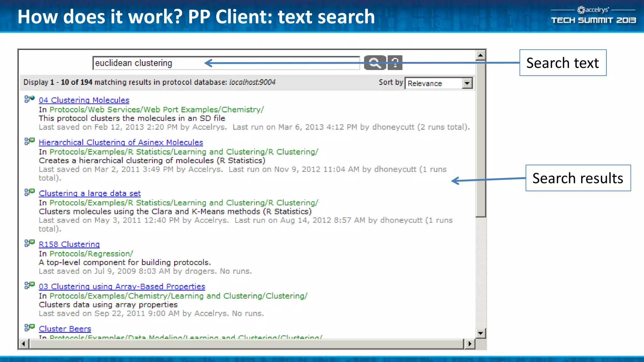Click protocol icon beside 03 Clustering using Array-Based
Screen dimensions: 644x362
coord(29,285)
